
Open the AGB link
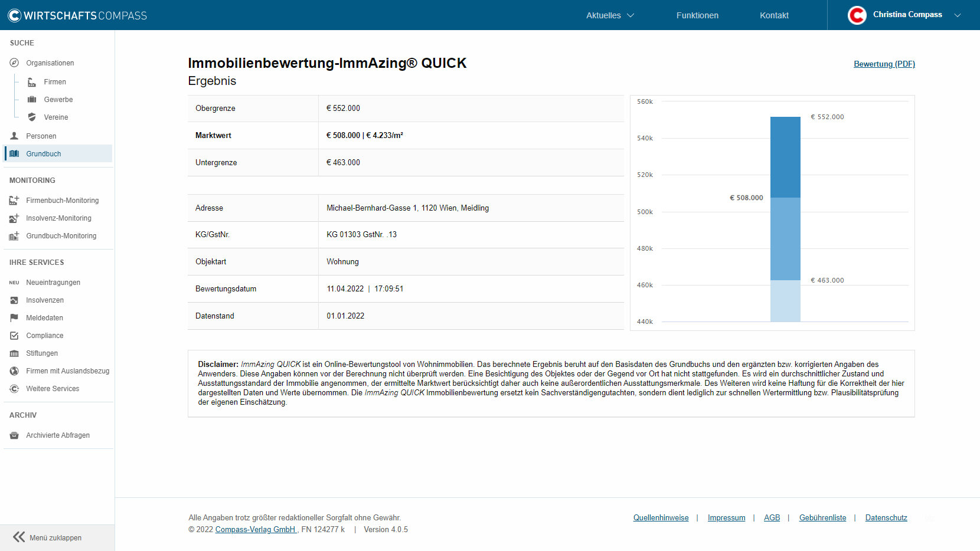point(772,518)
